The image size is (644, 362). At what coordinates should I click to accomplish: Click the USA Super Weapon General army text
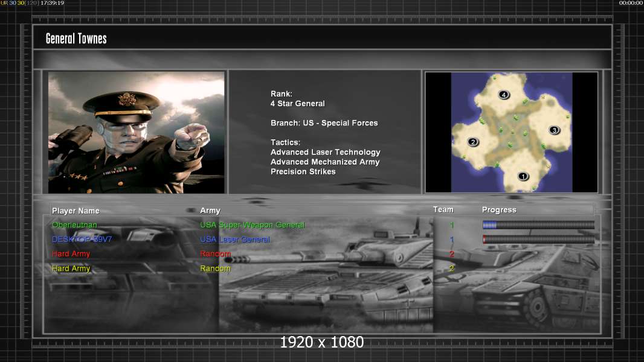pos(252,224)
